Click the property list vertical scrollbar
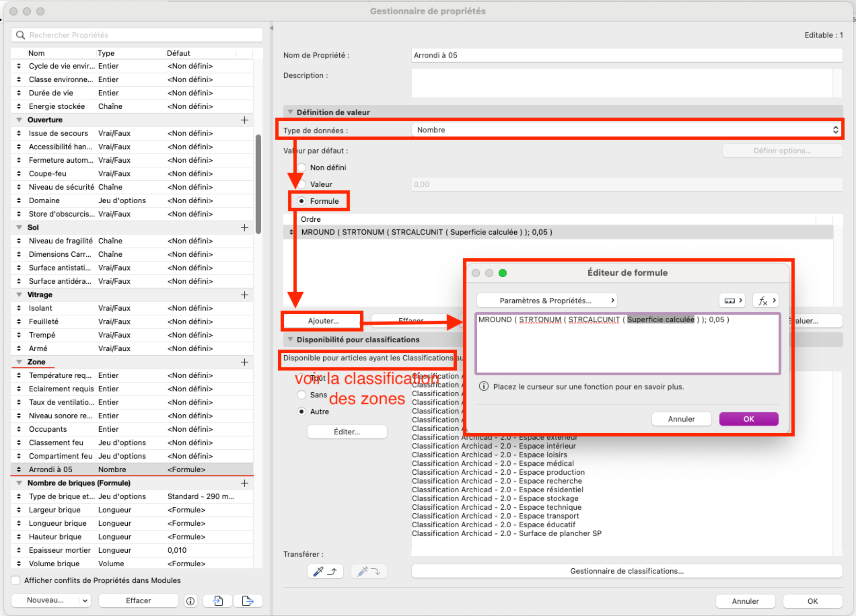Screen dimensions: 856x616 point(258,184)
